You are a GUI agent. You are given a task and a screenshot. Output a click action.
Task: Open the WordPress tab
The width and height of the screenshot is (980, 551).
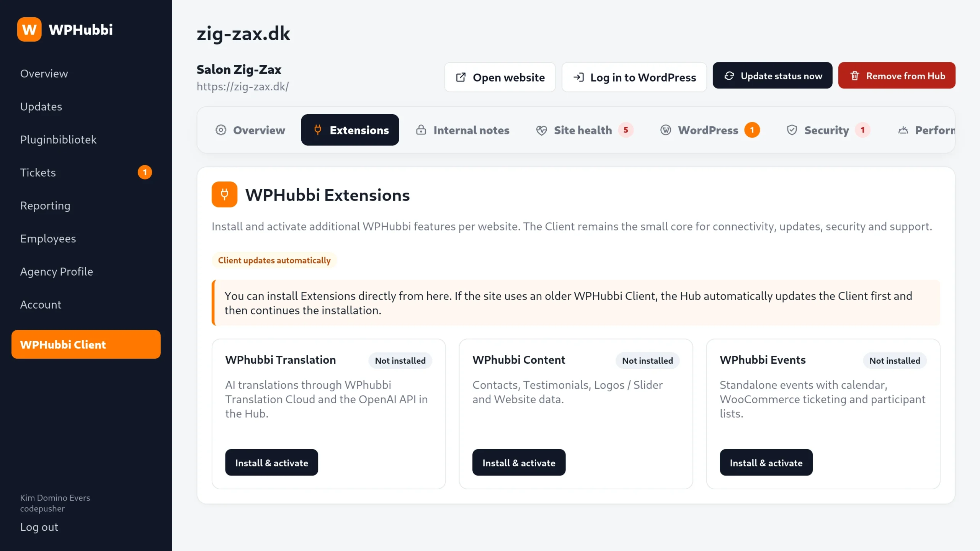click(710, 130)
